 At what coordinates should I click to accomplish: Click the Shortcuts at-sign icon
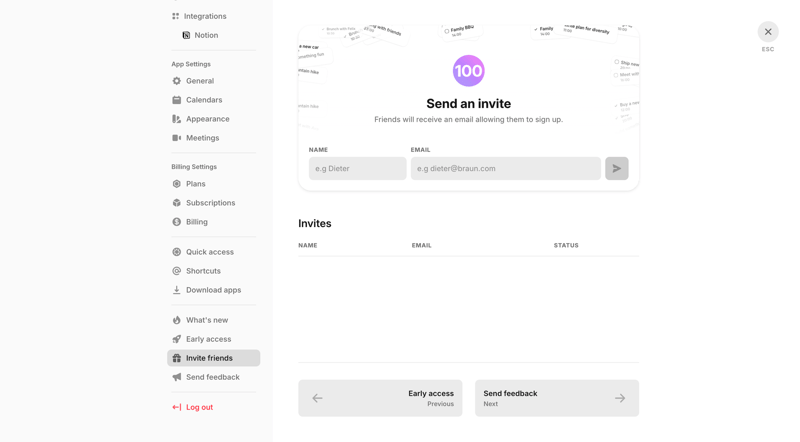click(177, 271)
